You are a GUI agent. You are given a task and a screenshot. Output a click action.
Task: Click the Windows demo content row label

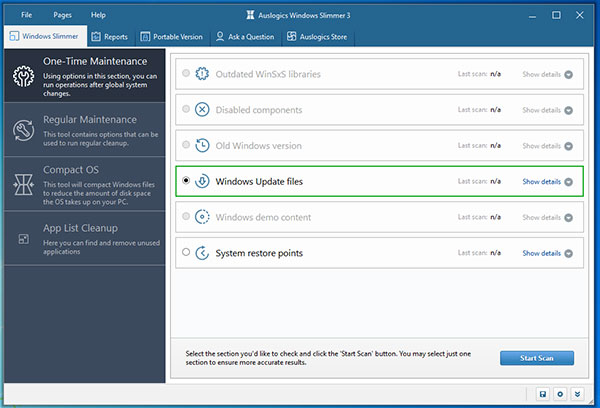(x=263, y=217)
